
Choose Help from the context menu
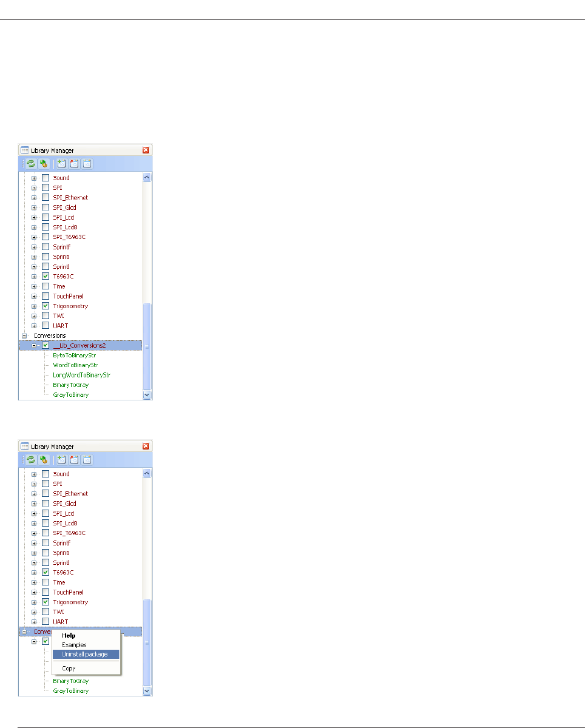pos(86,636)
